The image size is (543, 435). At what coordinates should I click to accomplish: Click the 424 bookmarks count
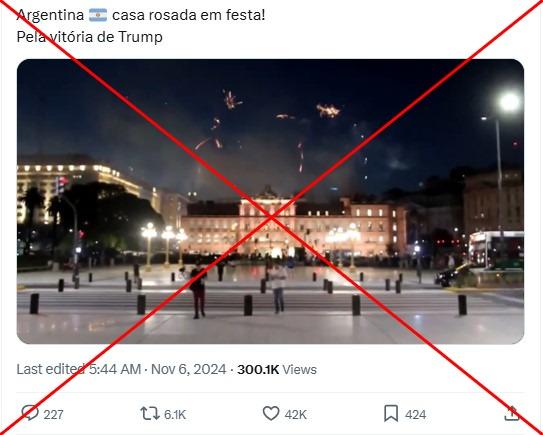415,415
